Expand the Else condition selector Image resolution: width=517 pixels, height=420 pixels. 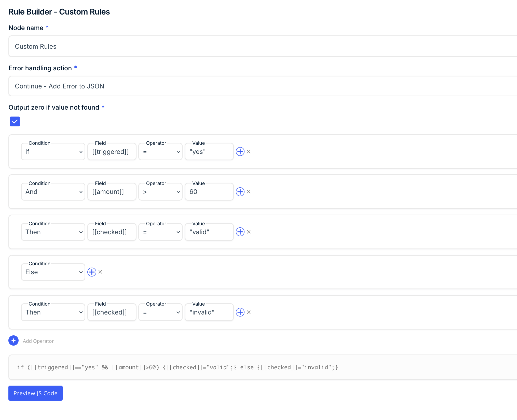tap(53, 272)
